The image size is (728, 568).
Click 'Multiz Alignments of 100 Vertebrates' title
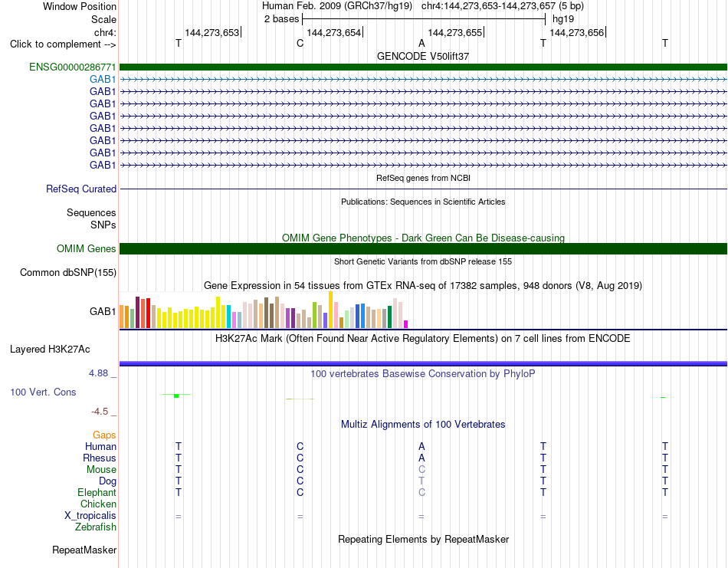coord(423,425)
